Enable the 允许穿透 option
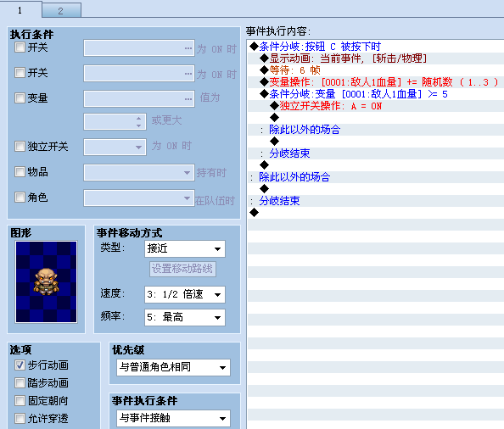 click(20, 419)
